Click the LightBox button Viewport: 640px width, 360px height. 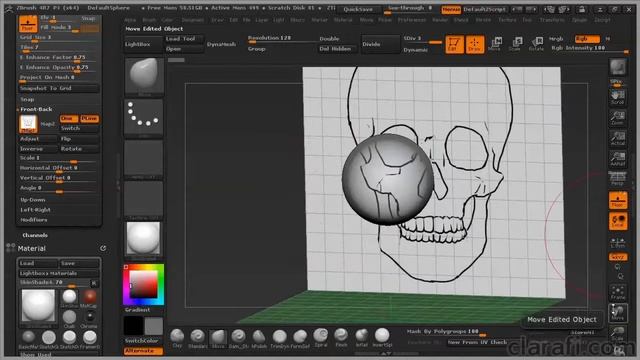143,44
